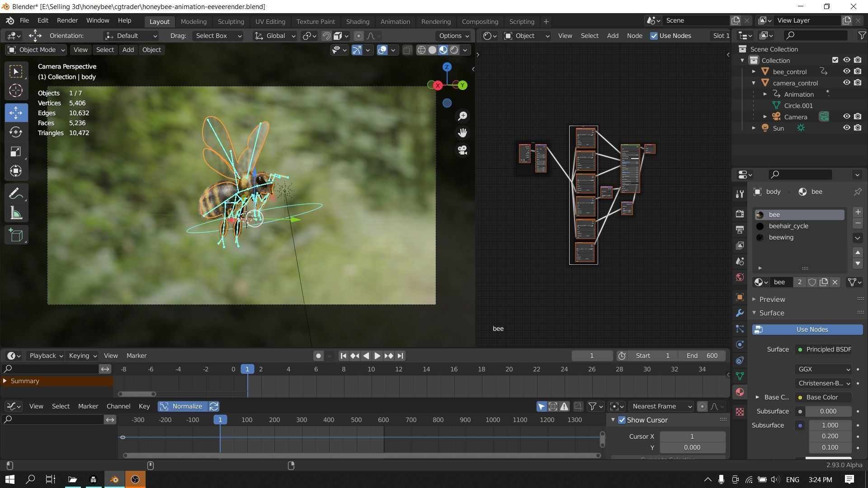Select the Scale tool

(x=16, y=152)
